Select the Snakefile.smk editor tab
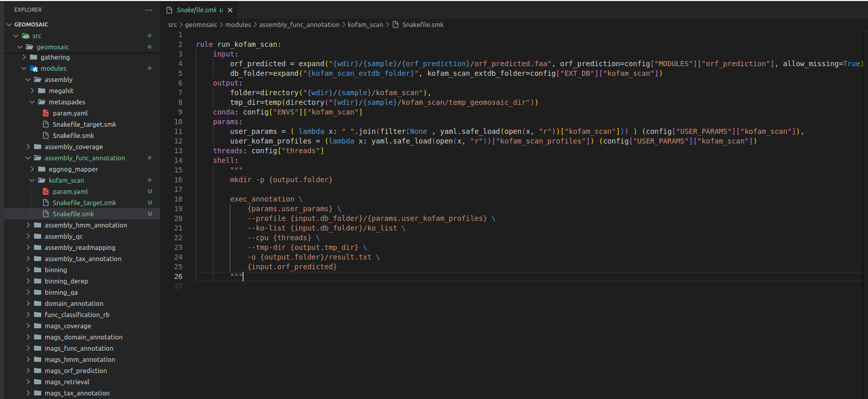868x399 pixels. (x=199, y=10)
